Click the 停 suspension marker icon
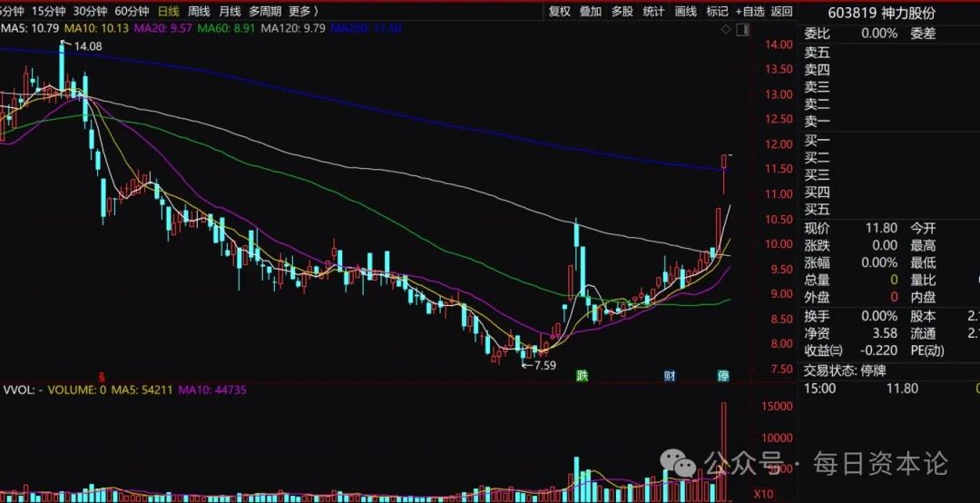Viewport: 980px width, 503px height. pyautogui.click(x=723, y=375)
